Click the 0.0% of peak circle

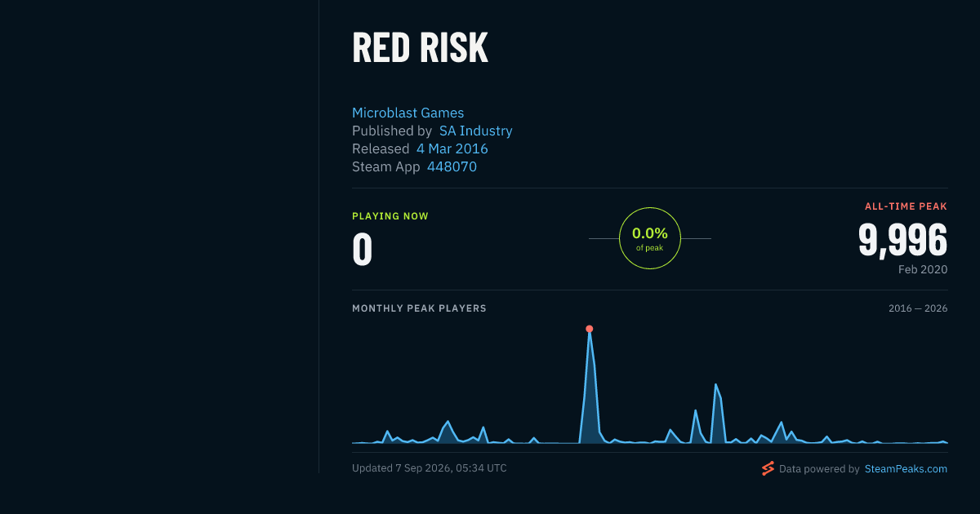[650, 238]
